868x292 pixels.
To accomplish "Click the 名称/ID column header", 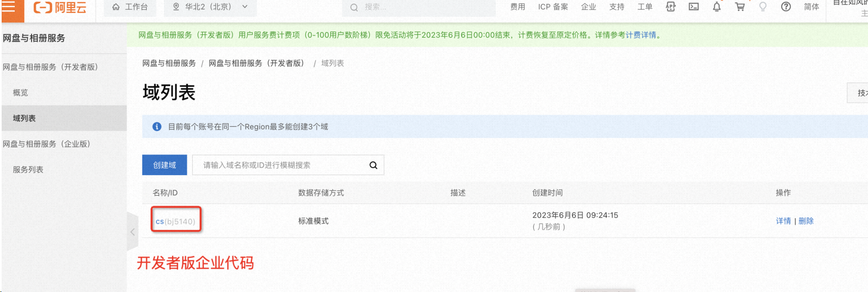I will point(165,192).
